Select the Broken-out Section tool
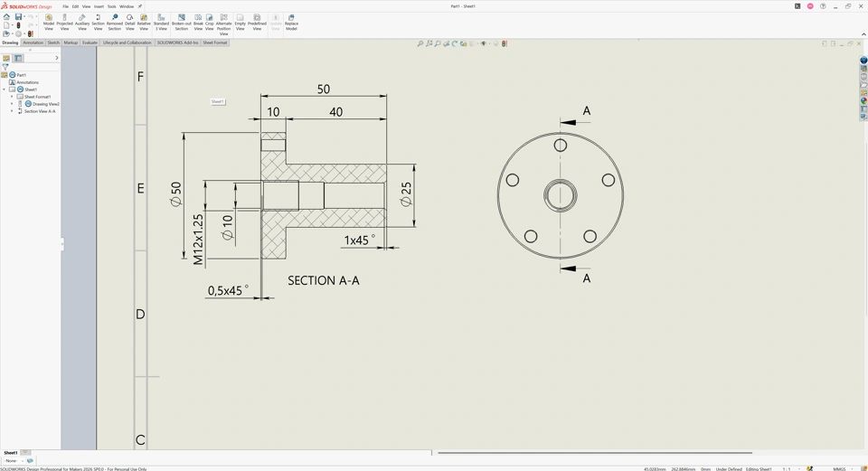 182,23
